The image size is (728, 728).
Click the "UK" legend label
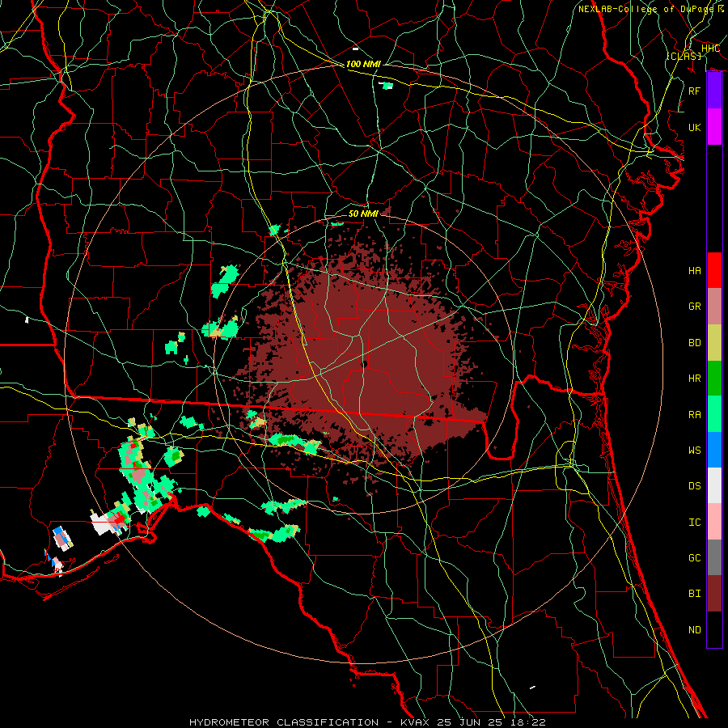(x=694, y=127)
